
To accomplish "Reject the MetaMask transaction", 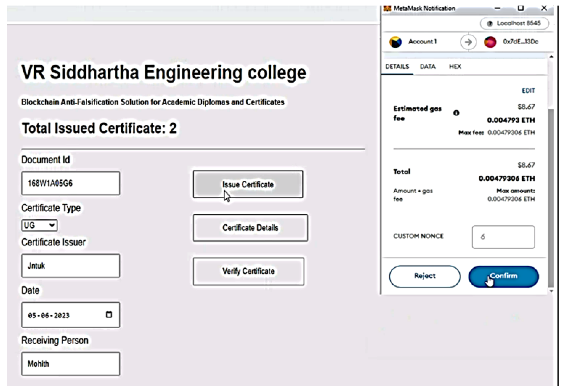I will (424, 276).
